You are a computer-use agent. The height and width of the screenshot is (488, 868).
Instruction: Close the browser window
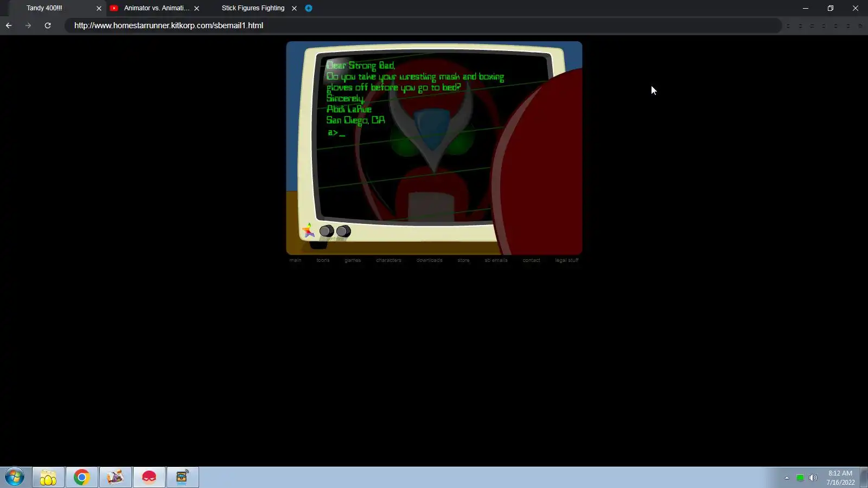856,8
